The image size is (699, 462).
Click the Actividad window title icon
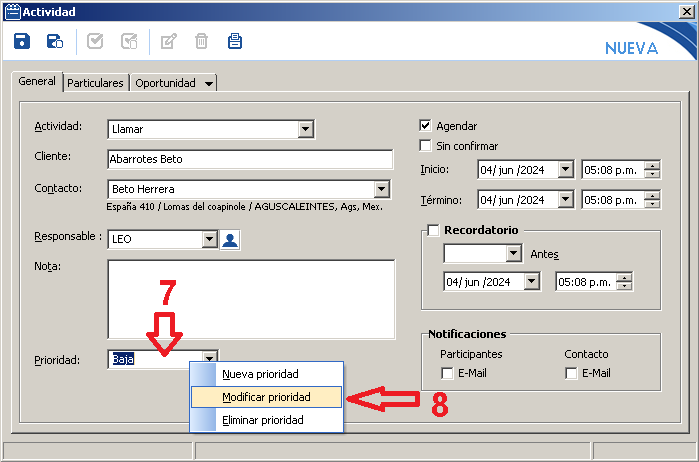(x=11, y=11)
